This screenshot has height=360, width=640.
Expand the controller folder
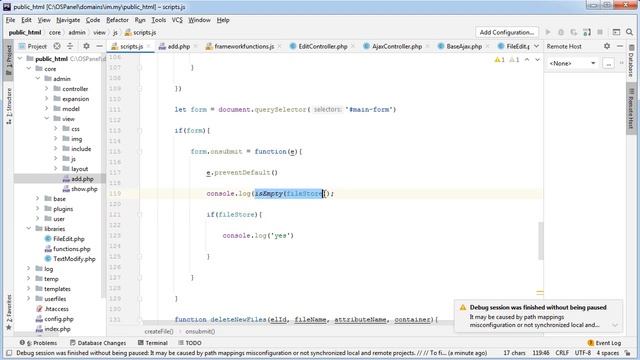(47, 89)
